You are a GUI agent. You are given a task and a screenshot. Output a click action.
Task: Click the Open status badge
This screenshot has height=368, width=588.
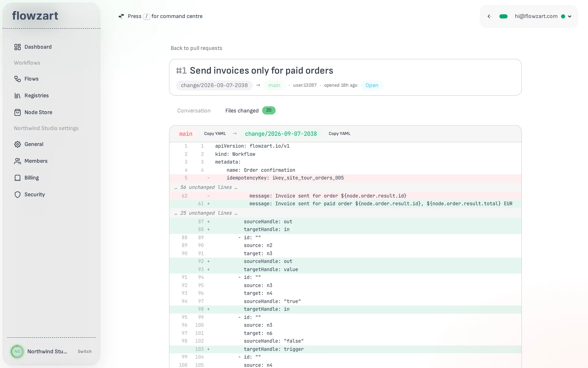372,85
